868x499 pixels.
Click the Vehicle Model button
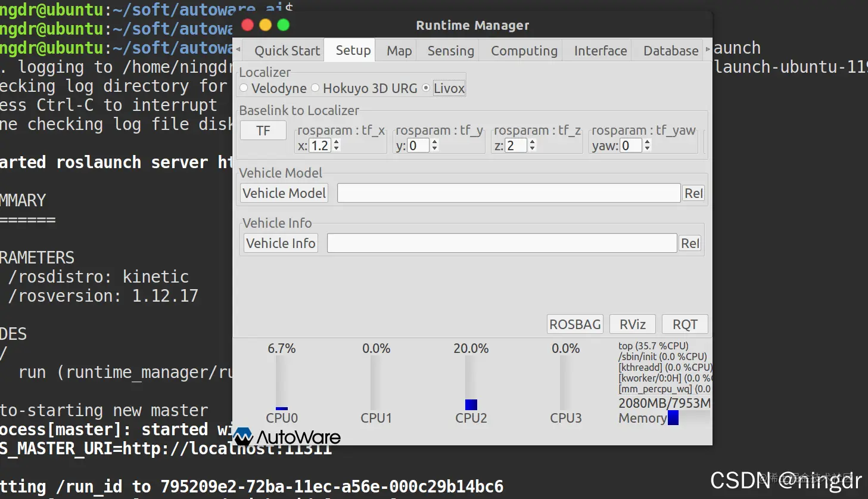pos(284,193)
